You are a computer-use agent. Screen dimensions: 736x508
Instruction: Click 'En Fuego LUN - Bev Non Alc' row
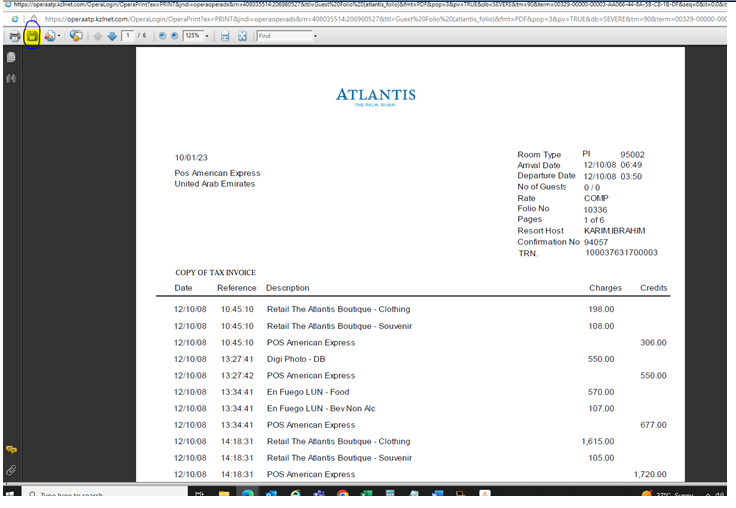[321, 408]
